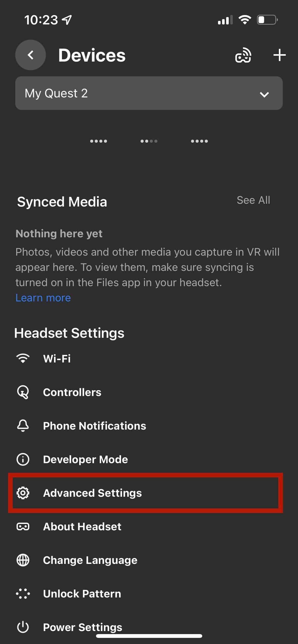Tap the Change Language globe icon

(23, 560)
